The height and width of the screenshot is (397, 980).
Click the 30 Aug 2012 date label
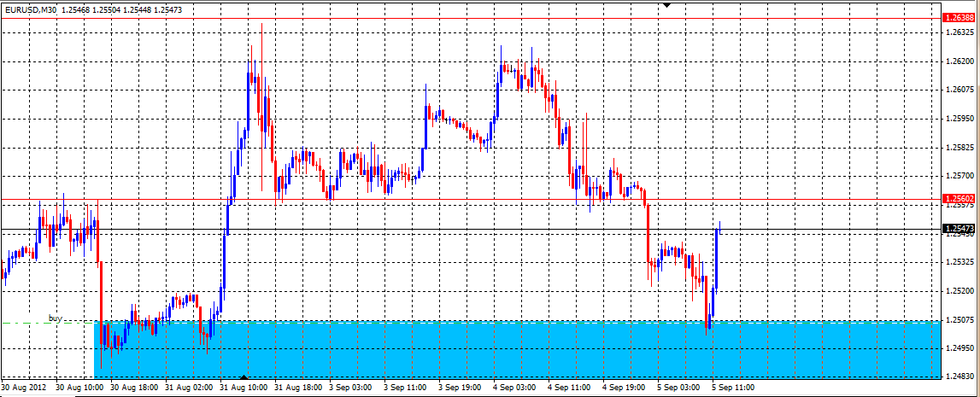25,387
